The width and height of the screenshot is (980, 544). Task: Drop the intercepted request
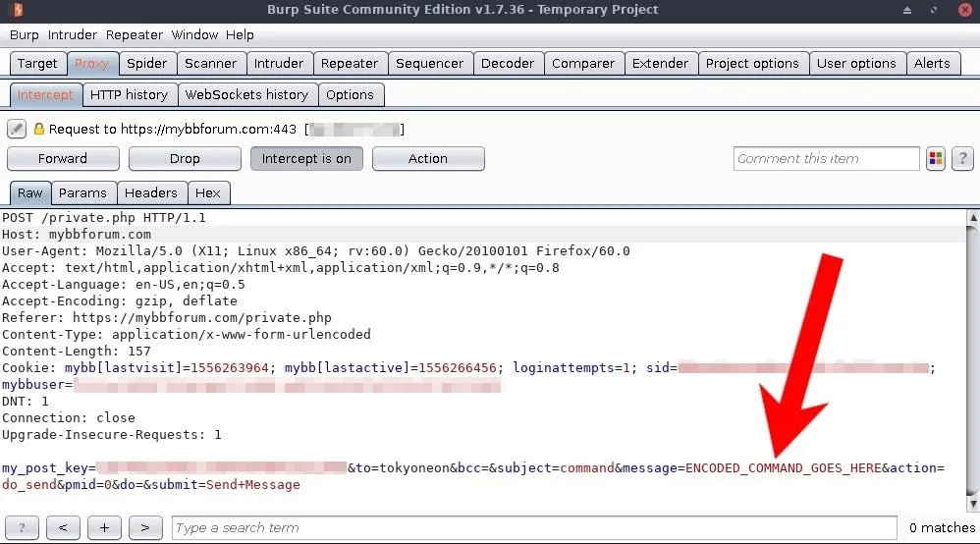click(185, 159)
